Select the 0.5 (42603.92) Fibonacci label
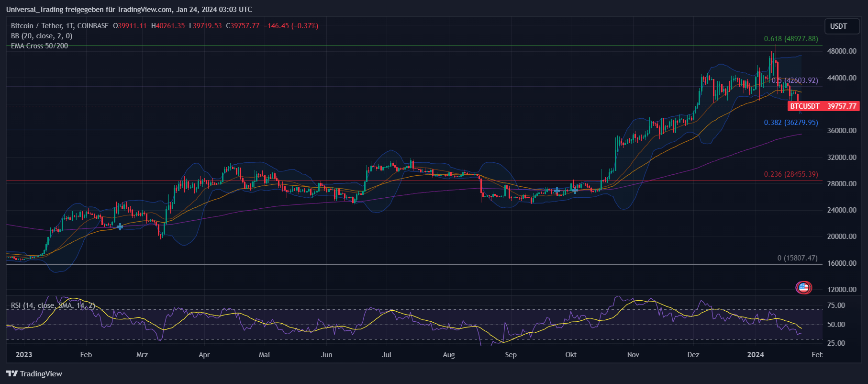The width and height of the screenshot is (868, 384). [794, 80]
